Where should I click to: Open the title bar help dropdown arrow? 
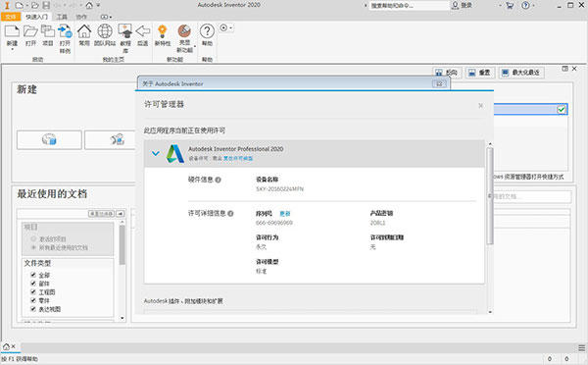pyautogui.click(x=533, y=5)
